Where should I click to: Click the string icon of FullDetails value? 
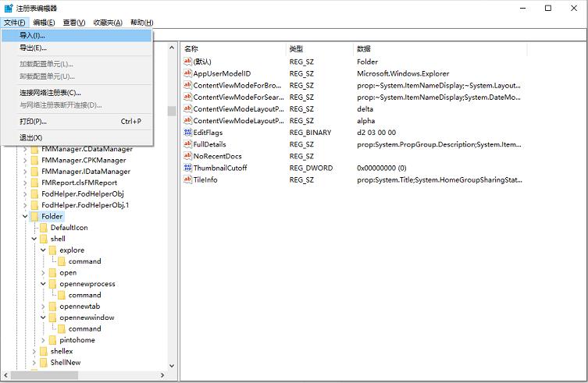tap(187, 144)
